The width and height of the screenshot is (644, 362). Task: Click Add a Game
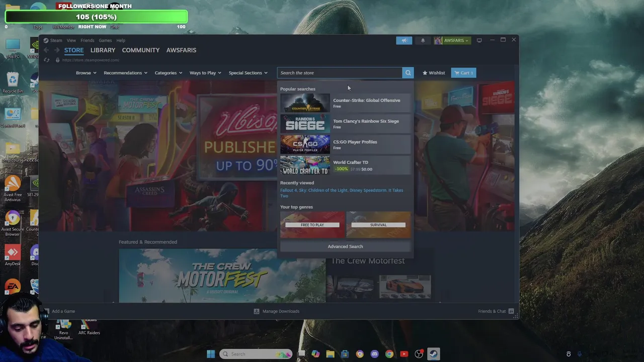tap(63, 311)
